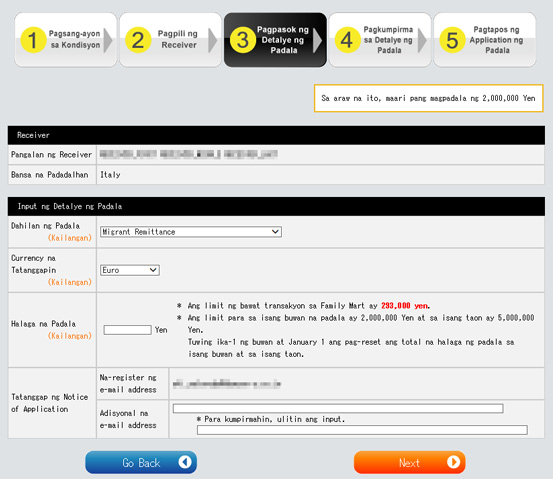Select the Pagkumpirma sa Detalye ng Padala step
Viewport: 553px width, 479px height.
(380, 40)
